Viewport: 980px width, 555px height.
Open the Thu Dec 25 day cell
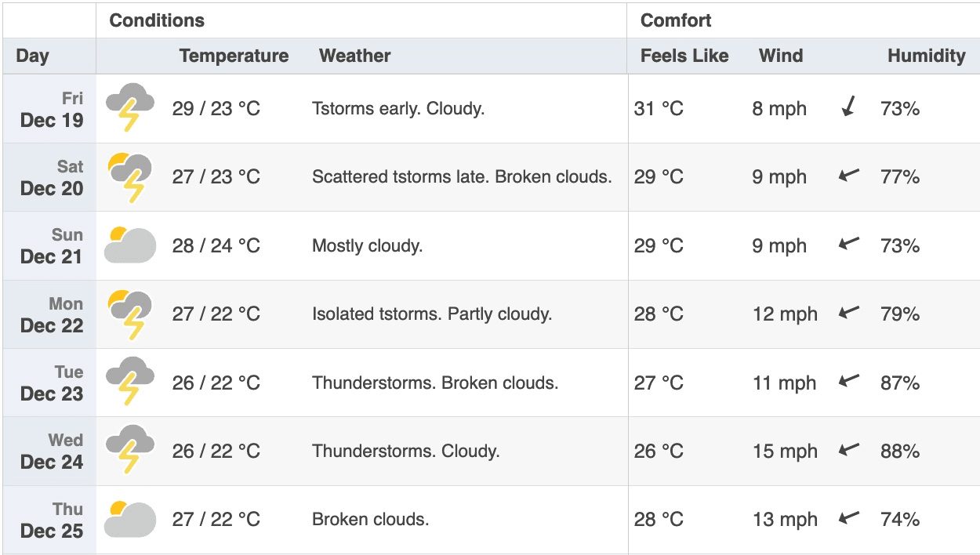click(49, 520)
